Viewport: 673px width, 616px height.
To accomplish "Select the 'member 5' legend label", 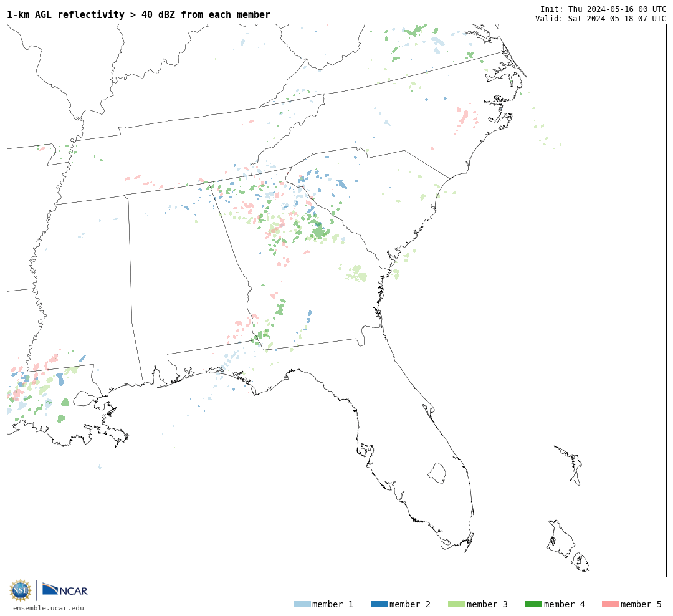I will [641, 604].
